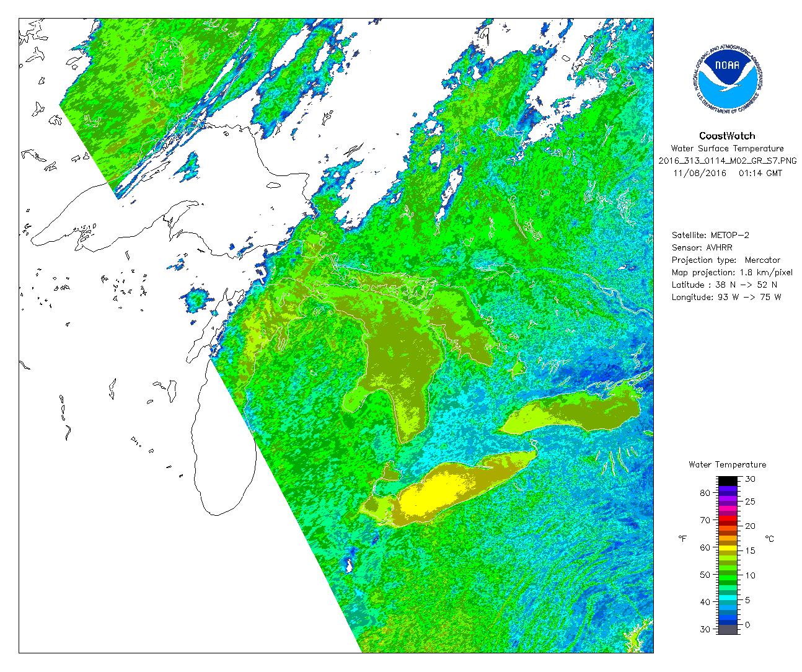Screen dimensions: 802x672
Task: Click the 60 Fahrenheit tick label
Action: [705, 547]
